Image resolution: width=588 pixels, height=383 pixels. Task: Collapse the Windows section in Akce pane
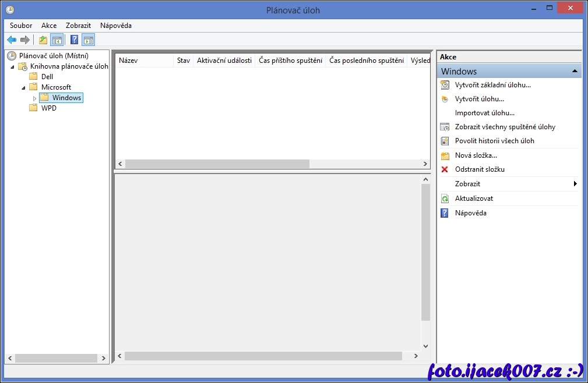tap(575, 71)
